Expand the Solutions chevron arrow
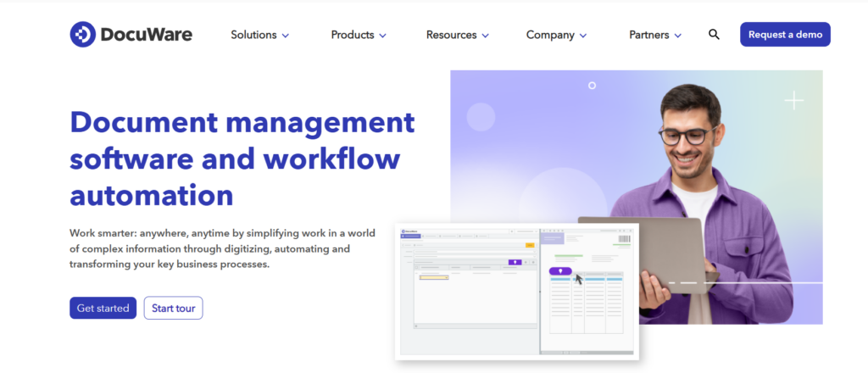868x373 pixels. 286,36
